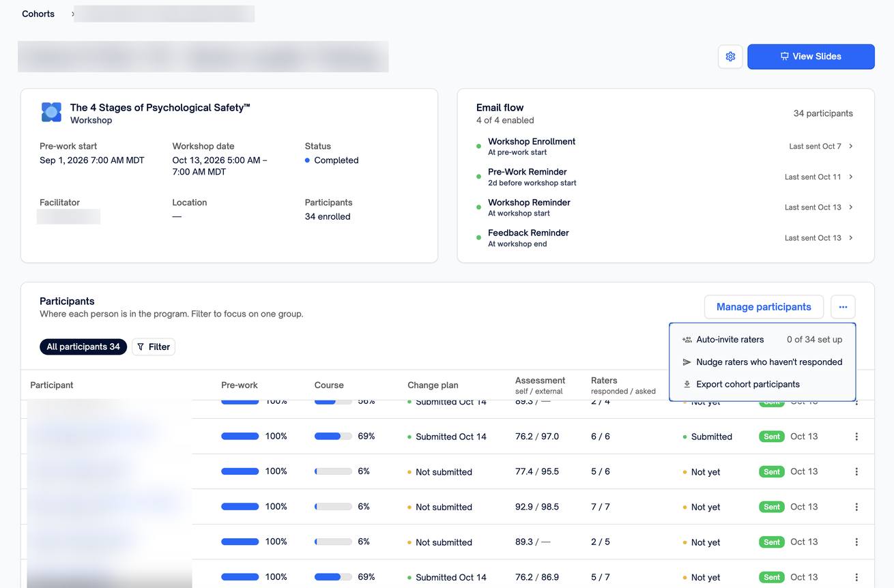Click 34 enrolled participants value
This screenshot has width=894, height=588.
328,217
